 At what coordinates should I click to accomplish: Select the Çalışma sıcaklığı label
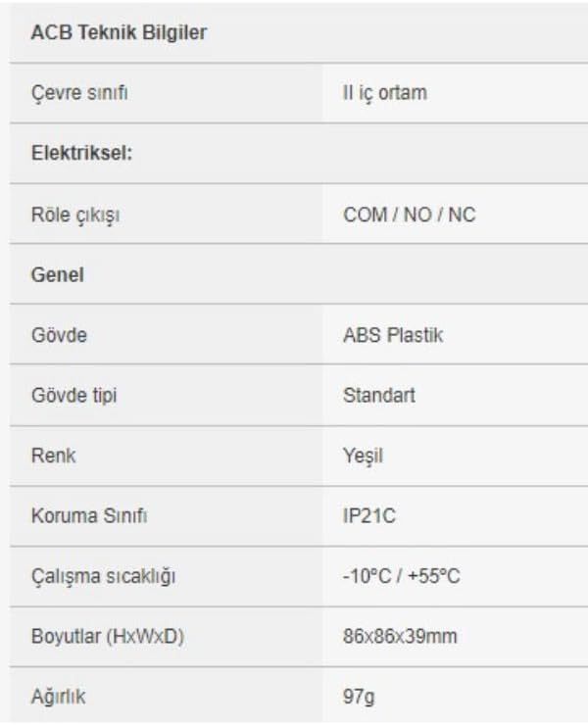click(103, 577)
